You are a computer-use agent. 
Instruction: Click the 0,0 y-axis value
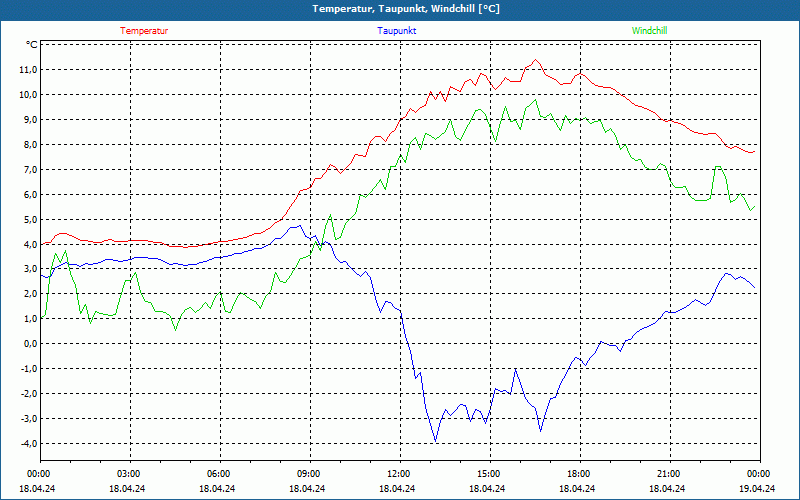30,344
